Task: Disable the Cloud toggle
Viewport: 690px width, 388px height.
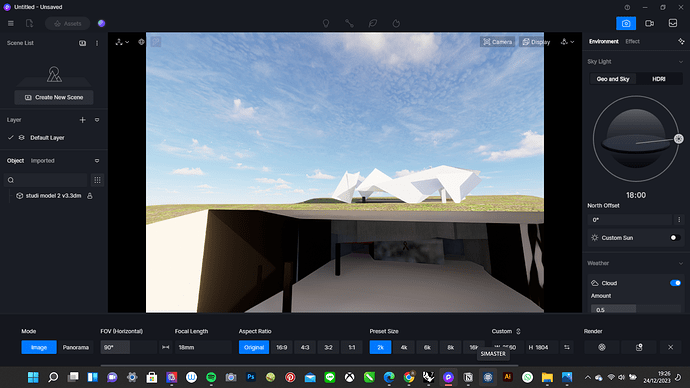Action: tap(675, 283)
